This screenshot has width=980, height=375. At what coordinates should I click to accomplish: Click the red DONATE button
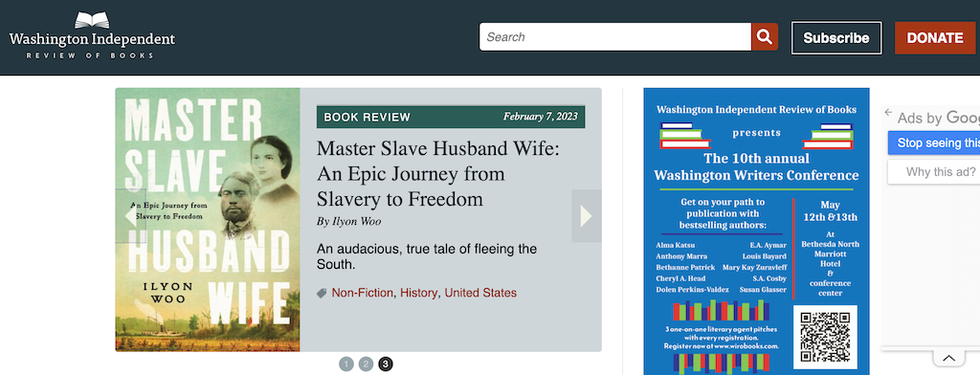click(935, 38)
